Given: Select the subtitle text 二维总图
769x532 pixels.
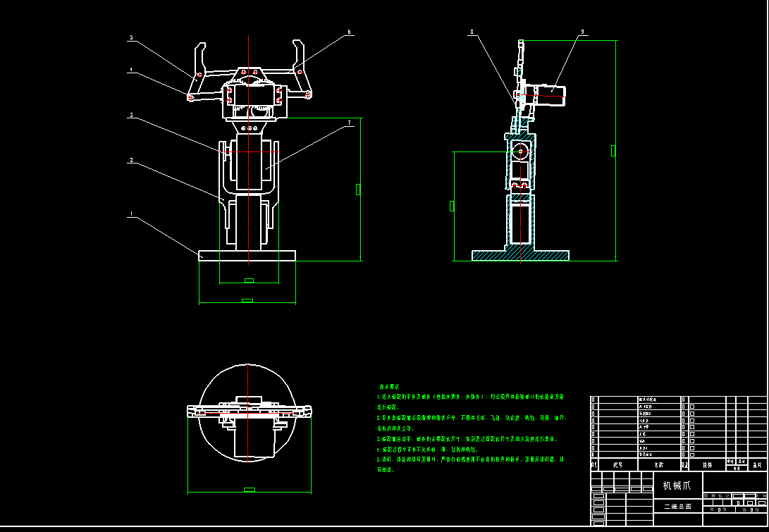Looking at the screenshot, I should point(678,507).
